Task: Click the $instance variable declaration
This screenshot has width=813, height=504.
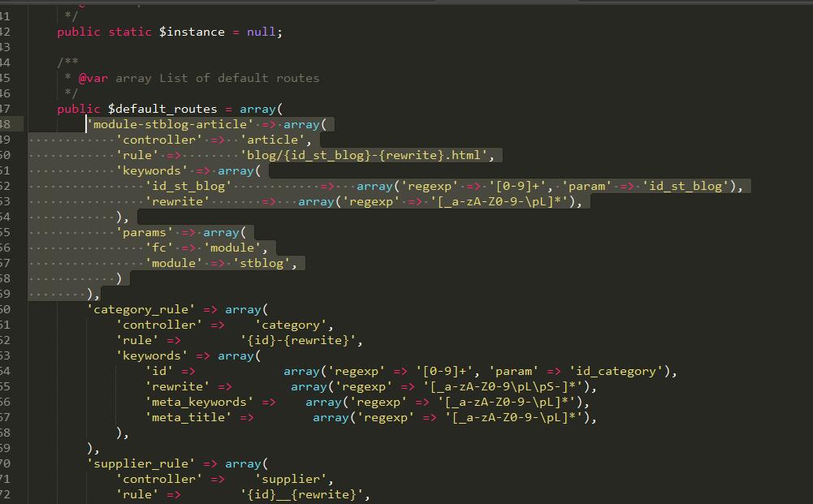Action: click(192, 32)
